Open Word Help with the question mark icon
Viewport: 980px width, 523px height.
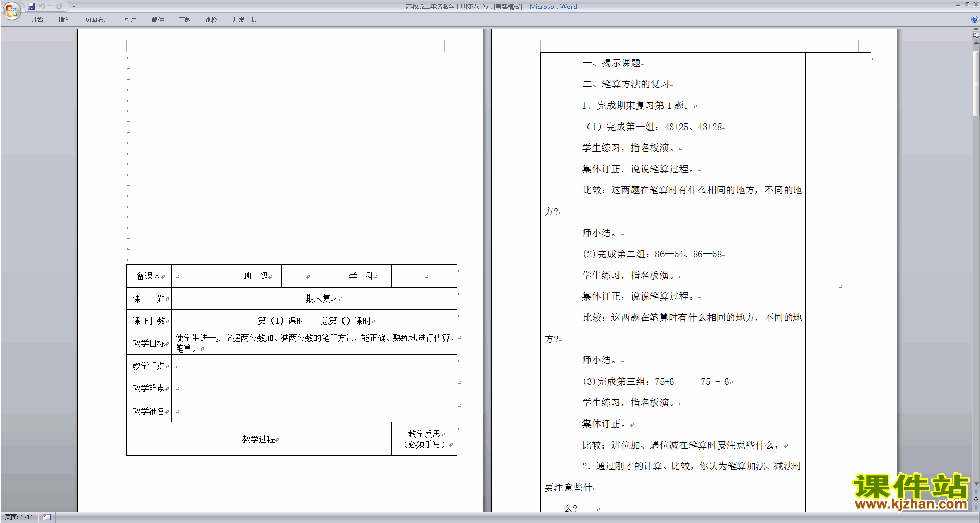[975, 19]
